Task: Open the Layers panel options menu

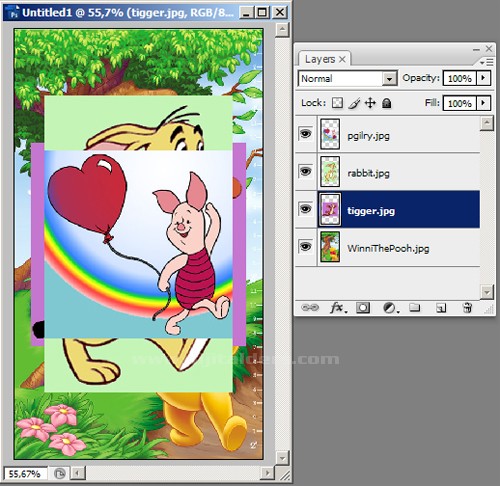Action: click(486, 62)
